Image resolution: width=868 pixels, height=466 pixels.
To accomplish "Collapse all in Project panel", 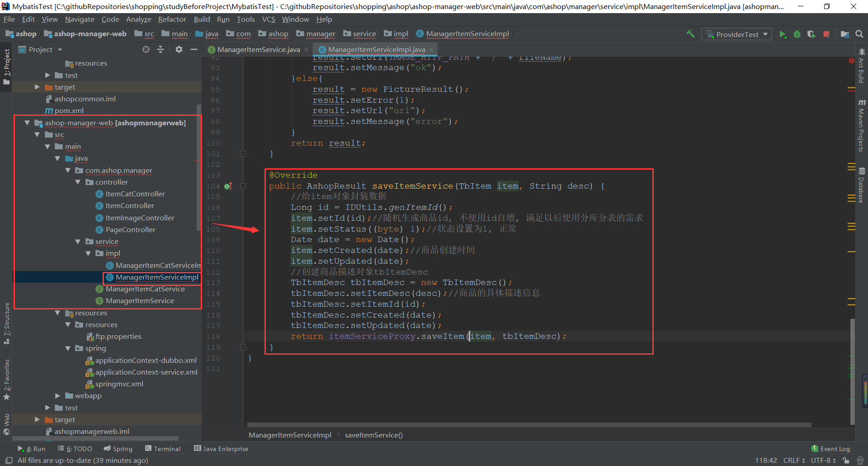I will point(160,49).
